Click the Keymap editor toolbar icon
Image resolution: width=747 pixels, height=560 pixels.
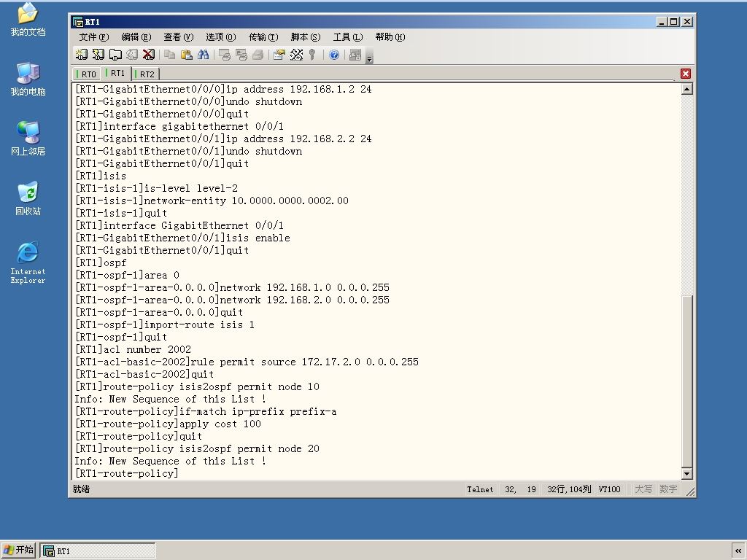pyautogui.click(x=296, y=55)
